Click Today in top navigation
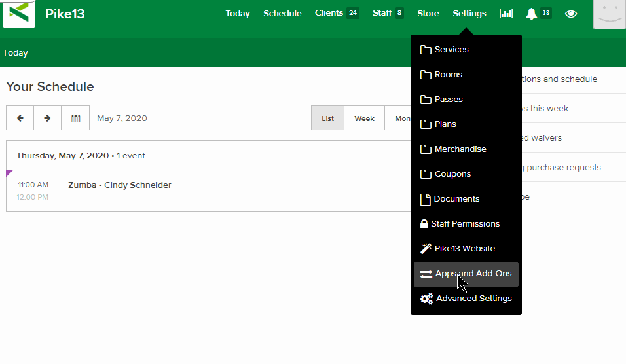 [238, 14]
